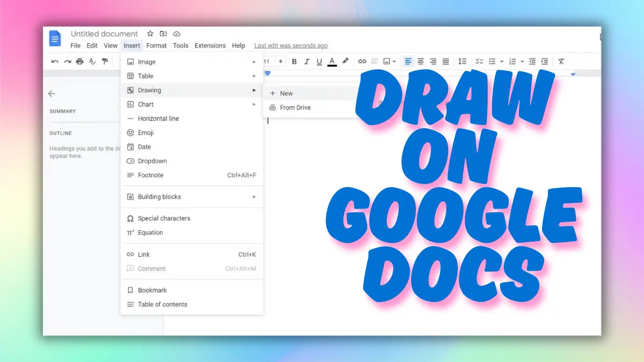Set Center align
This screenshot has width=644, height=362.
coord(421,62)
